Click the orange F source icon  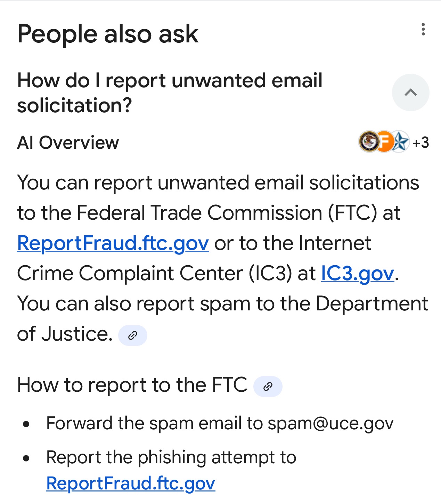click(x=385, y=142)
